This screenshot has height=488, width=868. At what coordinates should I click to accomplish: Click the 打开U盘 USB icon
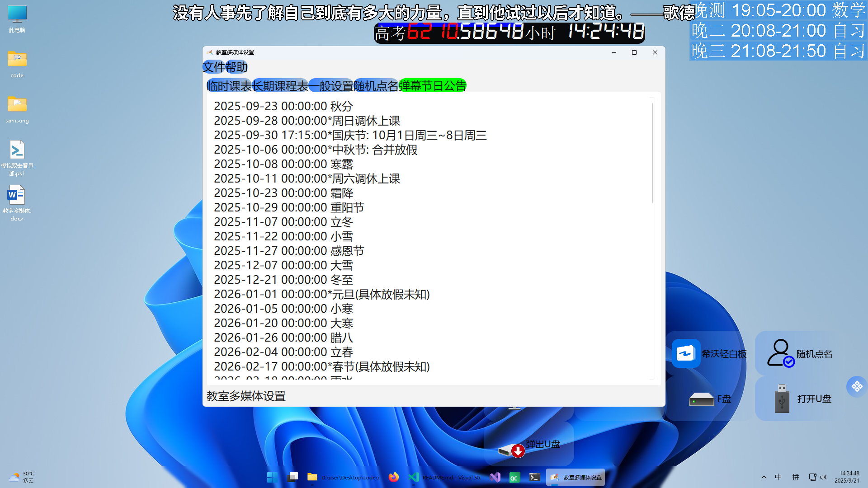click(782, 399)
